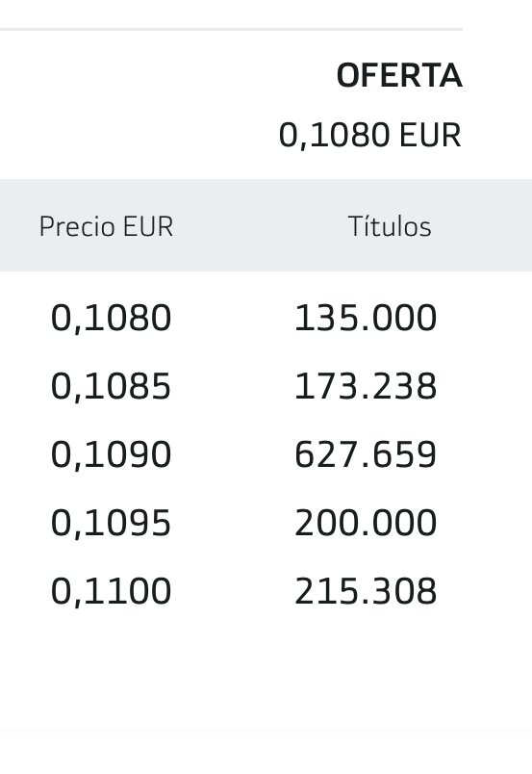This screenshot has height=774, width=532.
Task: Click the gray table header bar
Action: (266, 225)
